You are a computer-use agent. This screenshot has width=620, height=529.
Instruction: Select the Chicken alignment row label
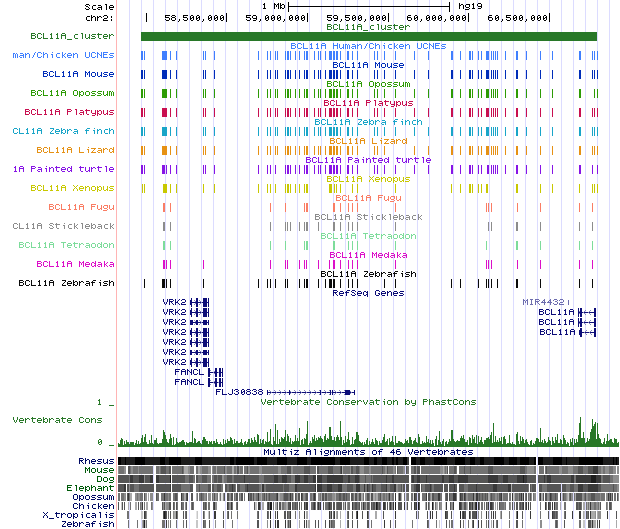[x=94, y=505]
